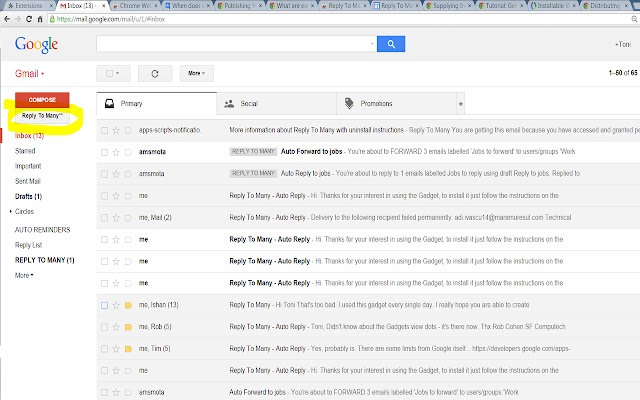Click the green HTTPS lock icon

pos(52,19)
